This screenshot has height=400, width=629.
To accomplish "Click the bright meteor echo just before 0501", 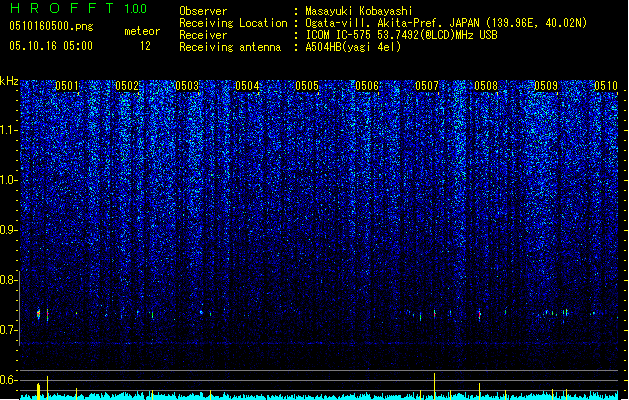I will [39, 314].
